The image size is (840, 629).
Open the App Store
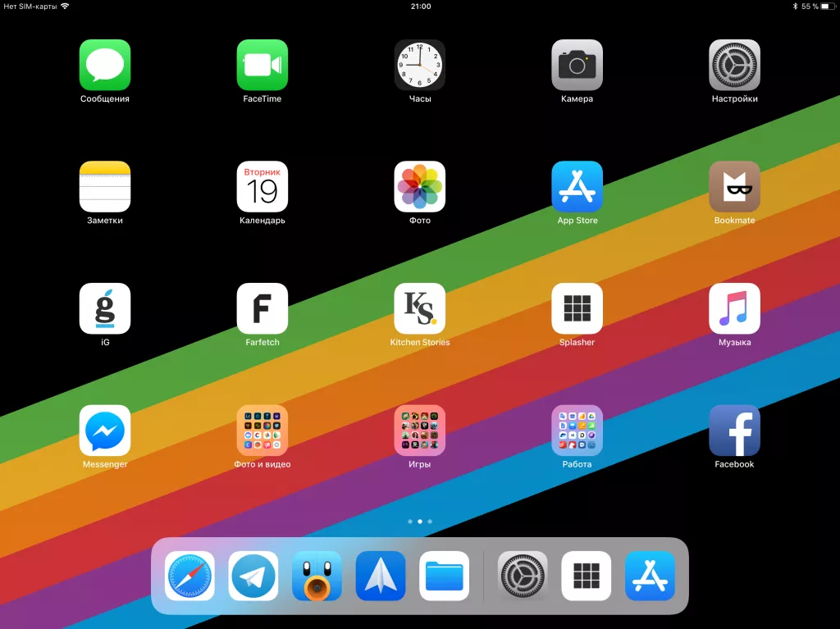(577, 187)
